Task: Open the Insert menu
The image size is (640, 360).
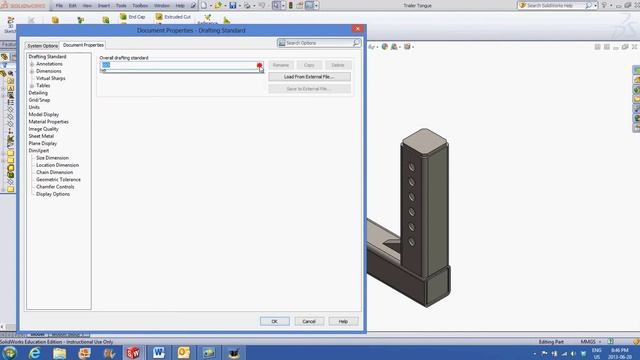Action: [x=104, y=6]
